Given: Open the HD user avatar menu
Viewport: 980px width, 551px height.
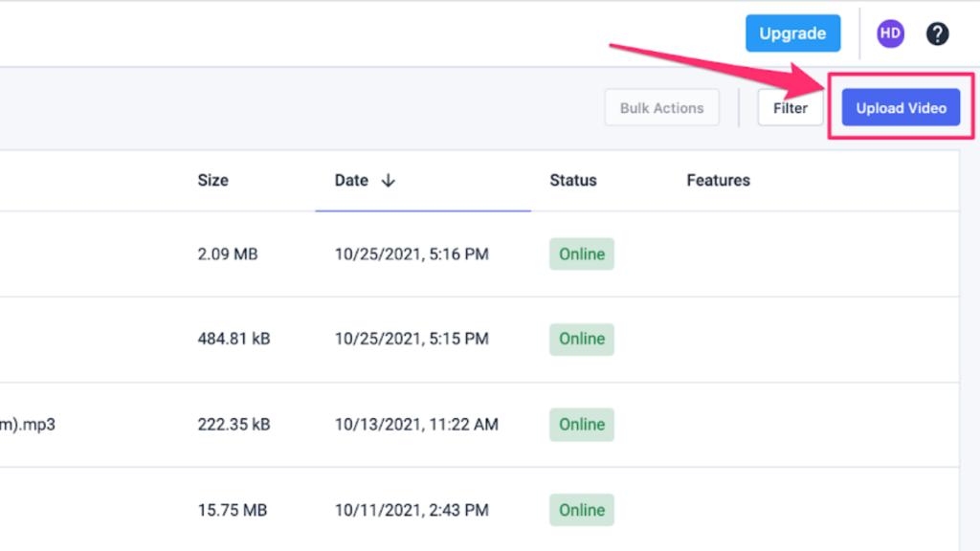Looking at the screenshot, I should 890,33.
